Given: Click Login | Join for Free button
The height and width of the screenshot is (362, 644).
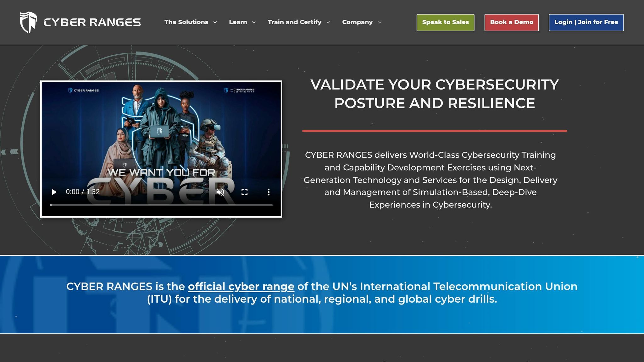Looking at the screenshot, I should (586, 22).
